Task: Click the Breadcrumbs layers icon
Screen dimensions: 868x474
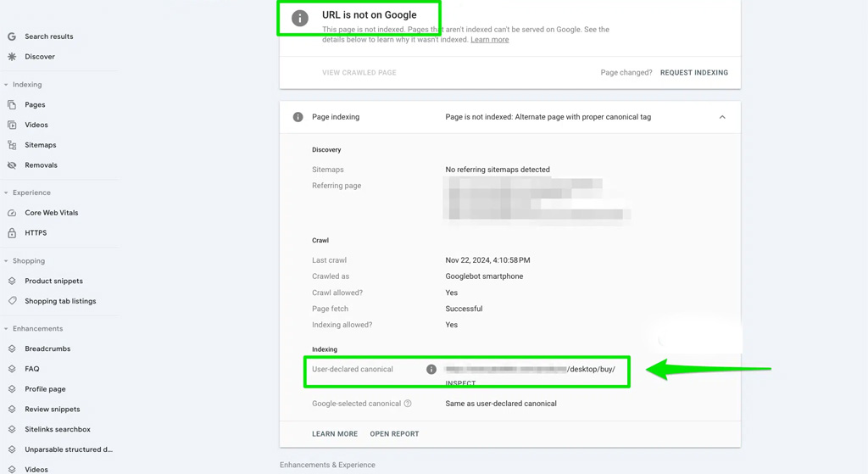Action: [x=12, y=349]
